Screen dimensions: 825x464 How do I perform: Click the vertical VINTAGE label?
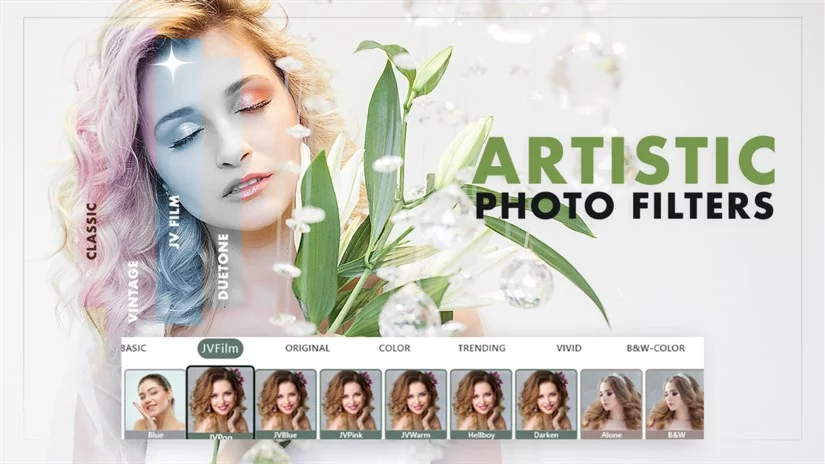tap(133, 291)
